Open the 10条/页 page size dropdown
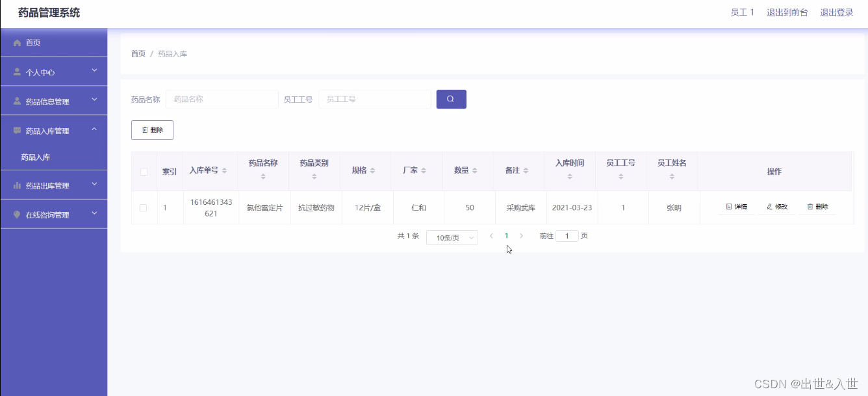868x396 pixels. (452, 237)
